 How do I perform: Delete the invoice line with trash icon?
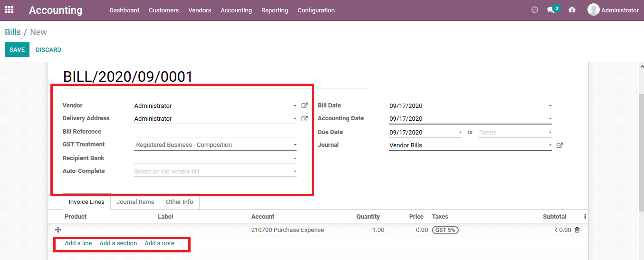(577, 230)
